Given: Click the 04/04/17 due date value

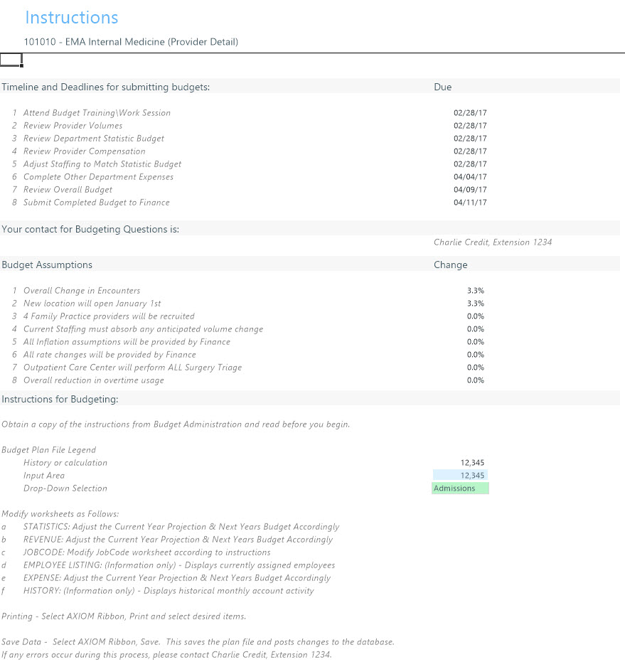Looking at the screenshot, I should tap(470, 176).
